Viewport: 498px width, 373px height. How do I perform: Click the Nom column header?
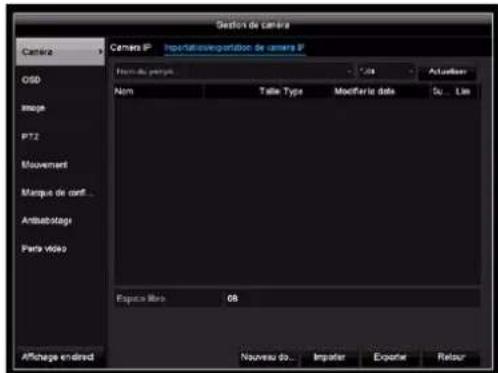124,91
